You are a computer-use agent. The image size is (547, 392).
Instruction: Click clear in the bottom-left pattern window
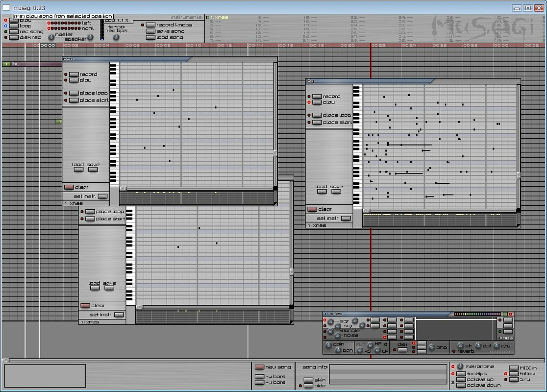pyautogui.click(x=85, y=305)
